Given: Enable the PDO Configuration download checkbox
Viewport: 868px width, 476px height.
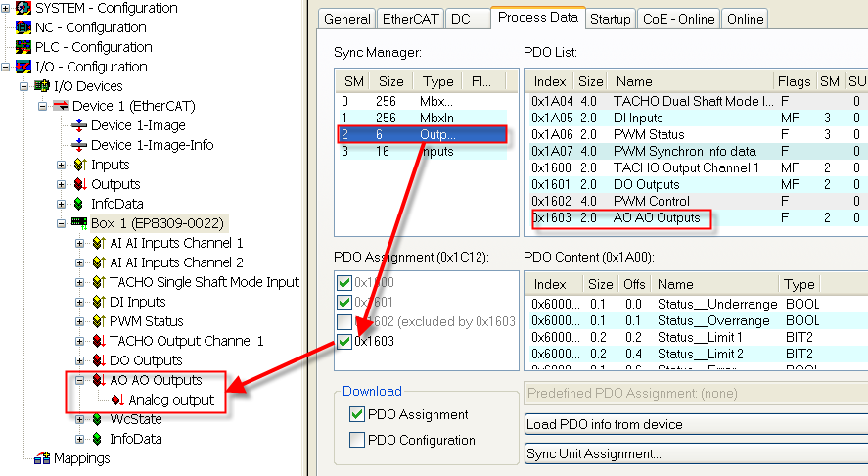Looking at the screenshot, I should click(357, 440).
